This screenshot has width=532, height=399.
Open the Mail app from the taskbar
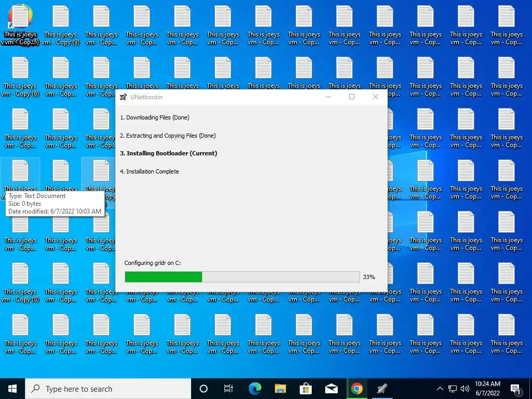[331, 389]
